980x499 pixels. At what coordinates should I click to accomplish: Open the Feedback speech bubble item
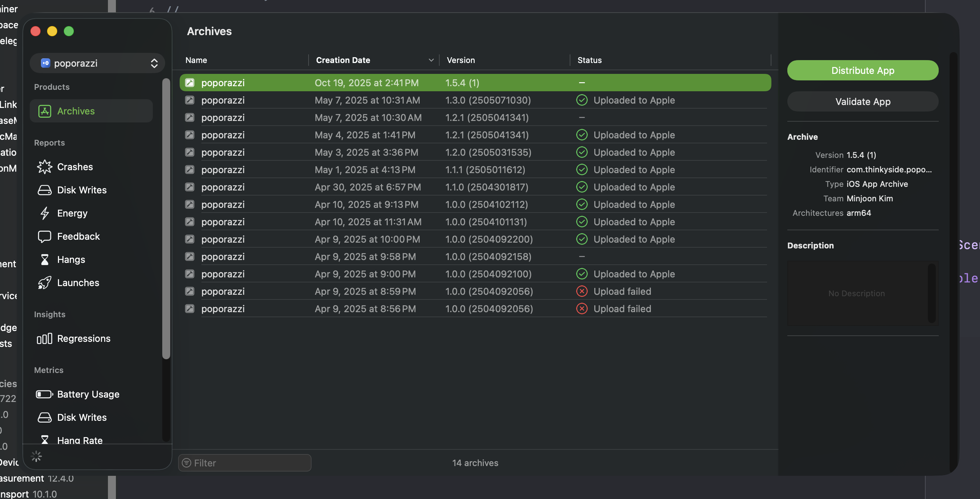pyautogui.click(x=78, y=236)
